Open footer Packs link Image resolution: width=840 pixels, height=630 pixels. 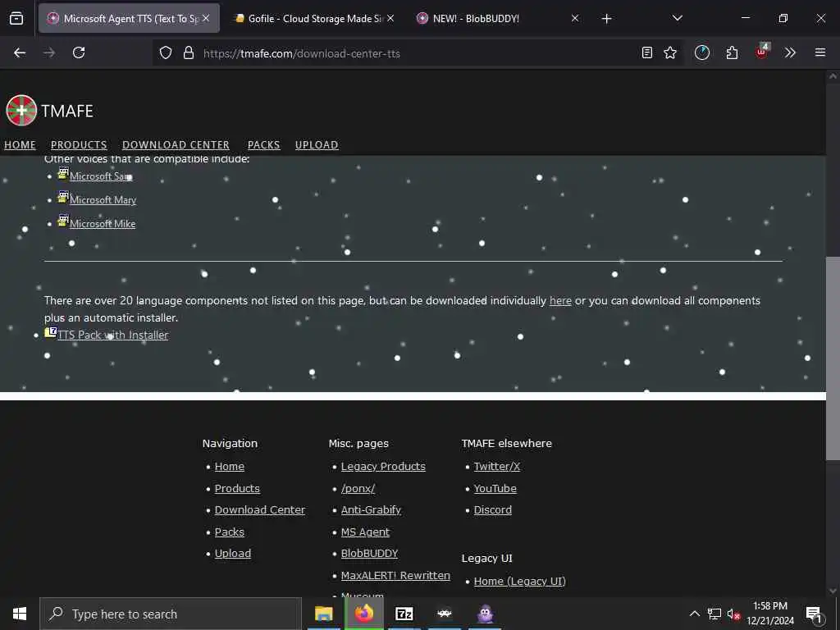click(230, 532)
